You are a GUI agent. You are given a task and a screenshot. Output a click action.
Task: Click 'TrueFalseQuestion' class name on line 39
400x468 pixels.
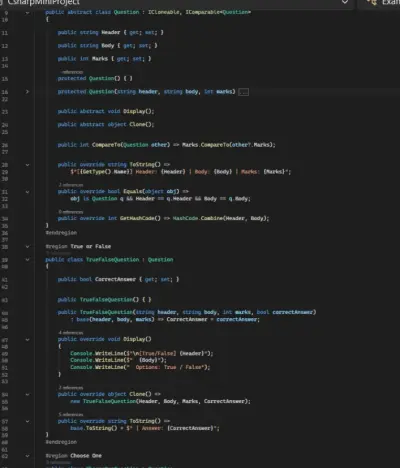112,259
